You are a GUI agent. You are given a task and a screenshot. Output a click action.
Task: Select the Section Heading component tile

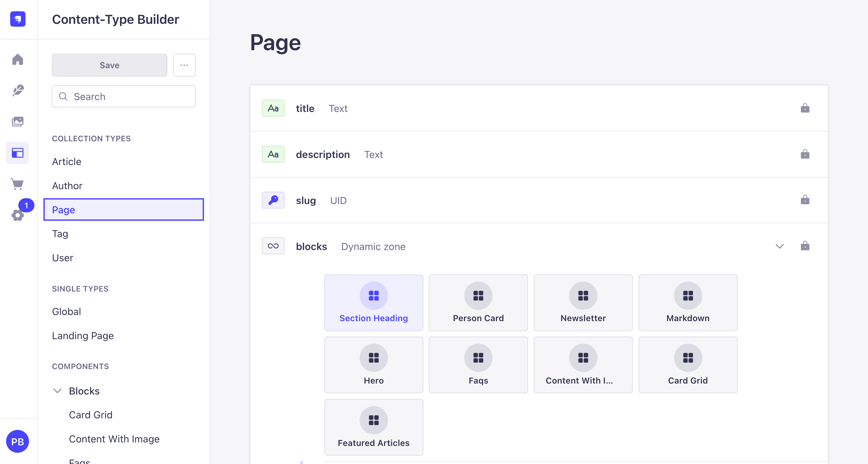373,302
